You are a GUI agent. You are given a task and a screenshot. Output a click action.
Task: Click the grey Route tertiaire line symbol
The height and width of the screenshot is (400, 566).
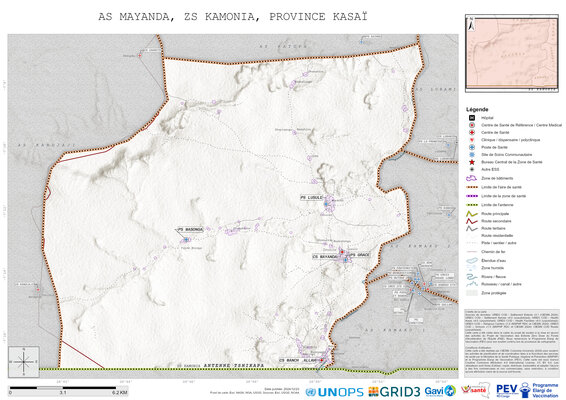(471, 229)
